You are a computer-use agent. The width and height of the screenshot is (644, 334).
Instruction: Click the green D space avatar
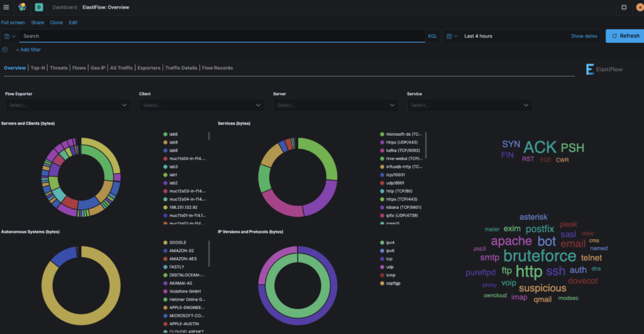click(39, 7)
